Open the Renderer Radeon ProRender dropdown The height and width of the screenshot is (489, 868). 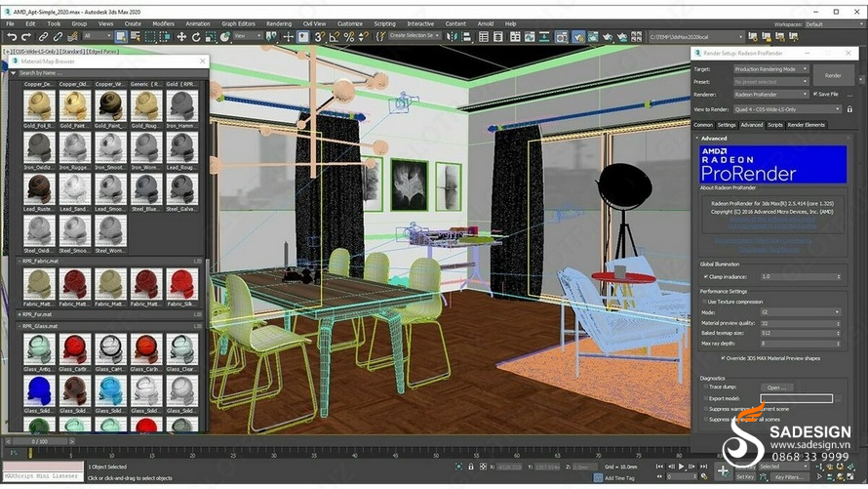(771, 95)
